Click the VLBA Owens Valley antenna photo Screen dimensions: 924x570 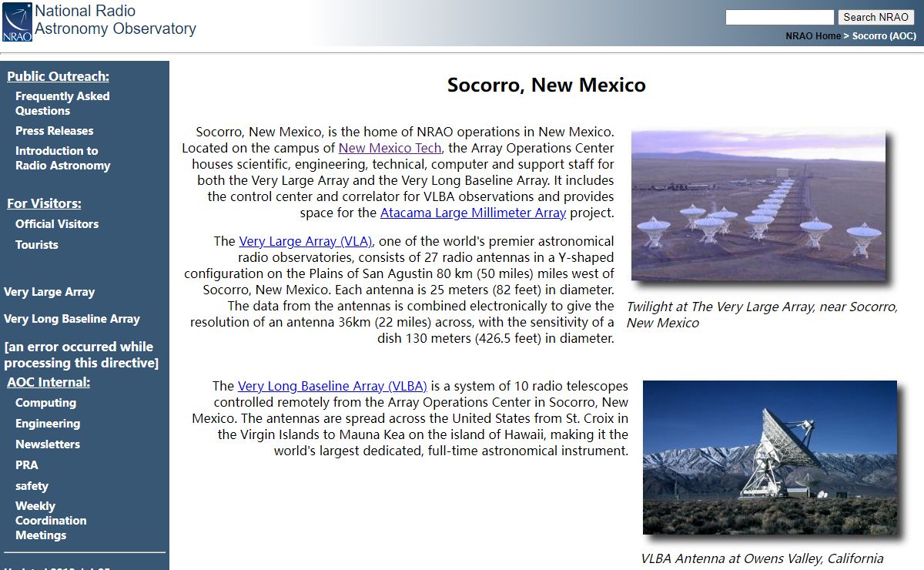(x=770, y=458)
